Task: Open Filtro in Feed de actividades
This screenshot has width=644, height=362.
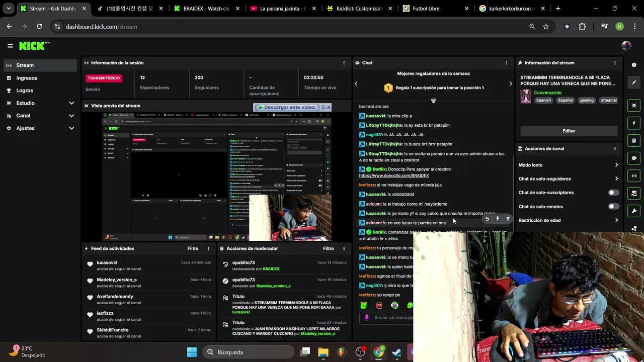Action: pos(193,248)
